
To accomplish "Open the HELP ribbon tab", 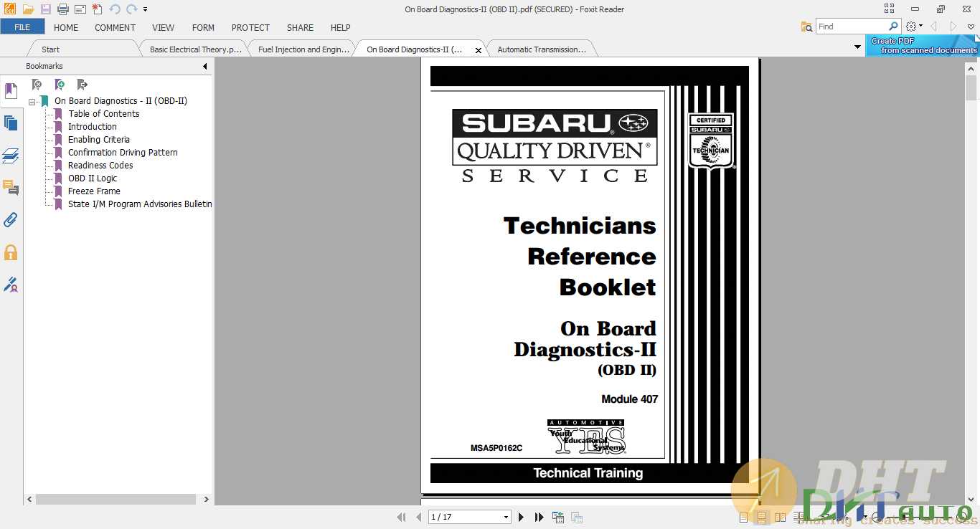I will pos(340,27).
